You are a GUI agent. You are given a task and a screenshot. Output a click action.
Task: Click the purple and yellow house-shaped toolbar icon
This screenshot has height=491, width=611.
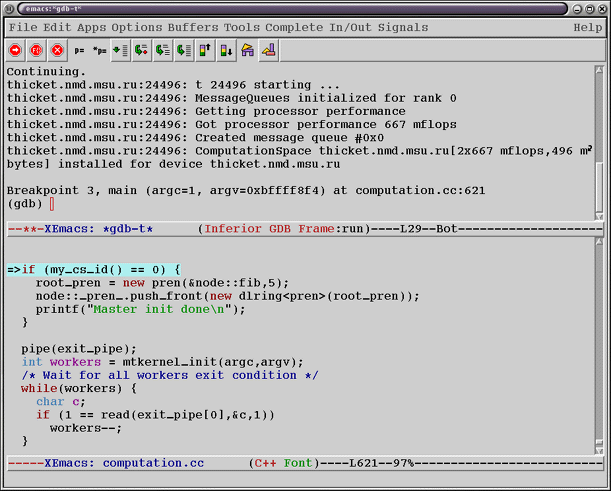coord(247,50)
